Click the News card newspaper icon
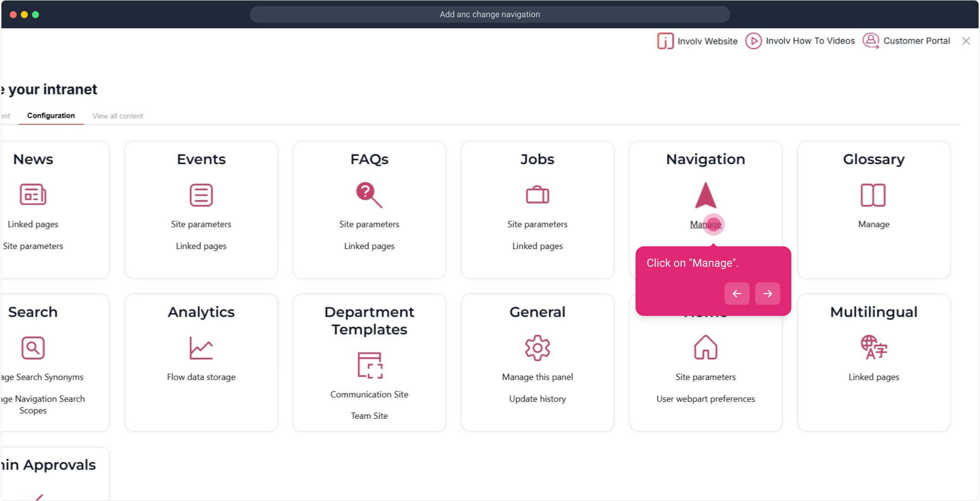The height and width of the screenshot is (501, 980). [33, 195]
